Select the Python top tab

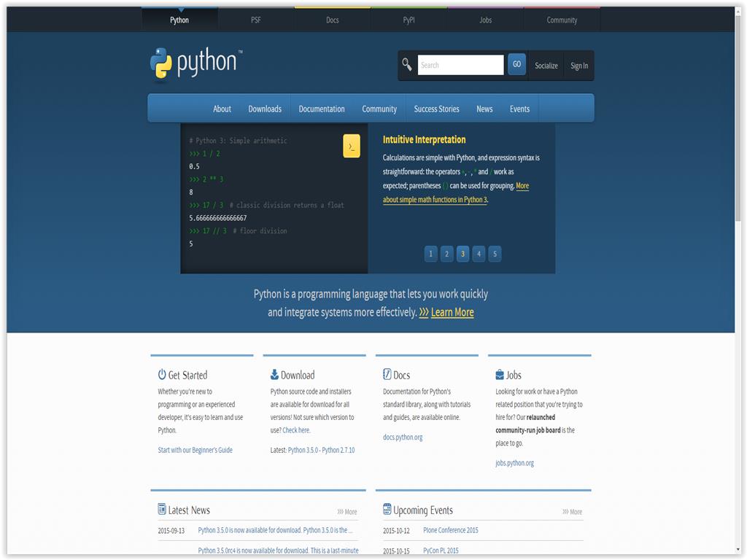coord(179,20)
